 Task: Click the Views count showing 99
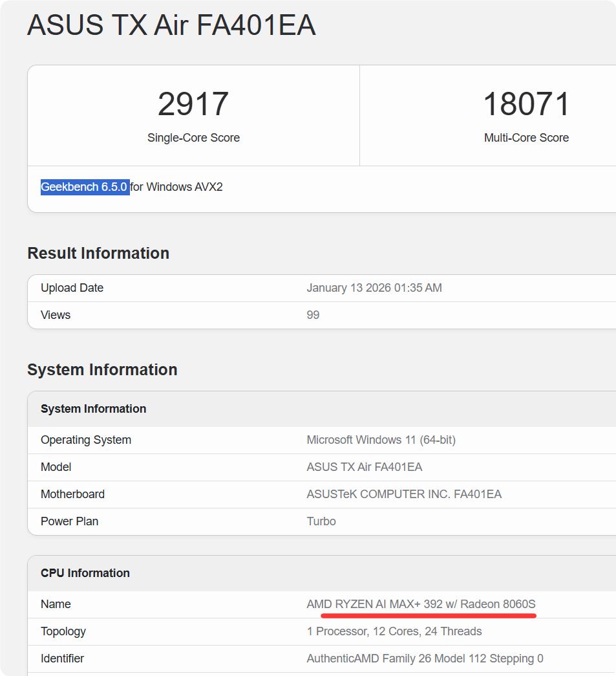click(312, 315)
